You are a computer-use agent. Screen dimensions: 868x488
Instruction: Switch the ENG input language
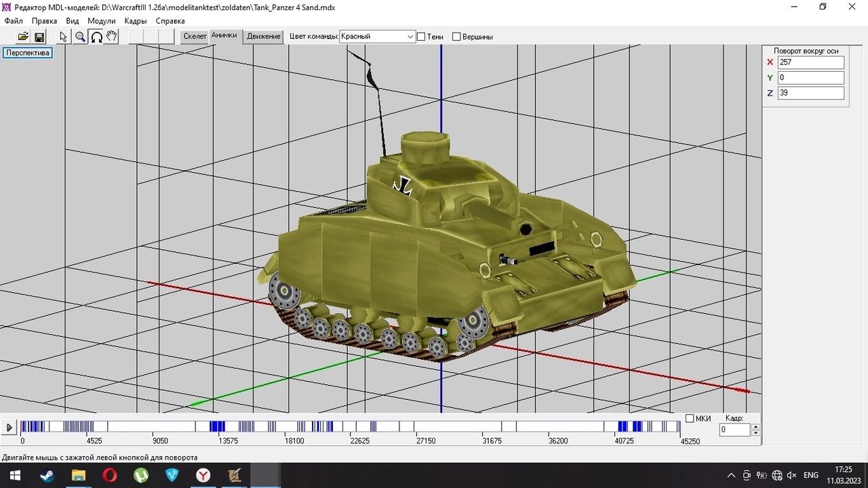[x=811, y=475]
